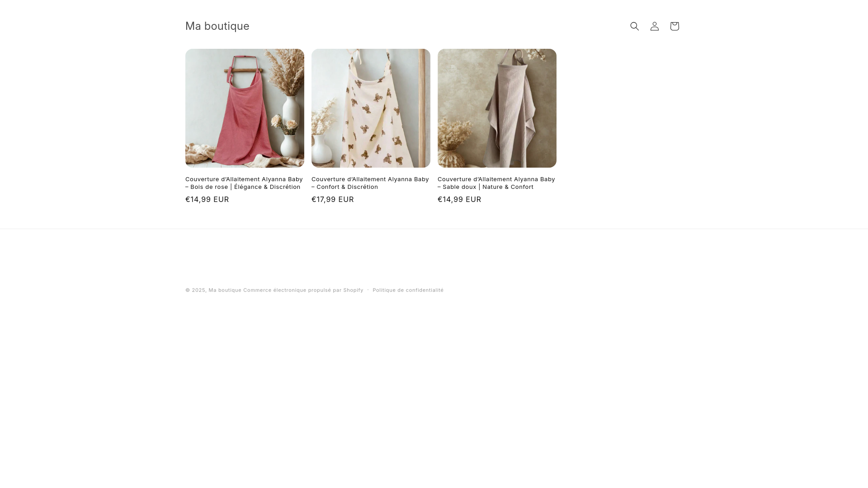Open the shopping cart icon
The image size is (868, 488).
click(x=675, y=26)
